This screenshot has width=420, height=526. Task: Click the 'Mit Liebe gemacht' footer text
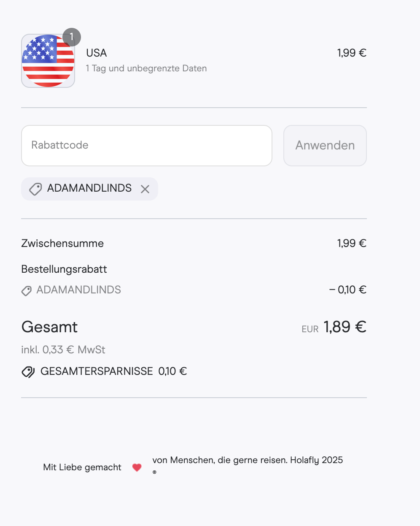pos(82,467)
